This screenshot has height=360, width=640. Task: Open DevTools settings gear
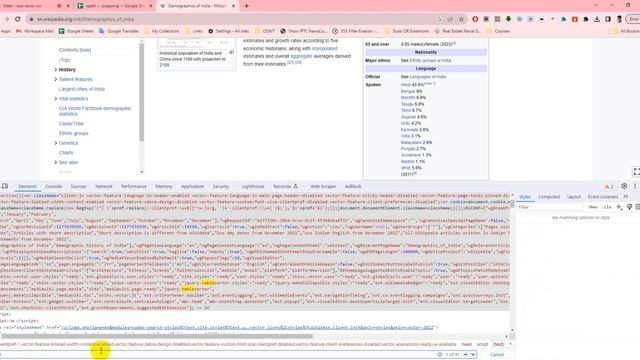(x=624, y=186)
